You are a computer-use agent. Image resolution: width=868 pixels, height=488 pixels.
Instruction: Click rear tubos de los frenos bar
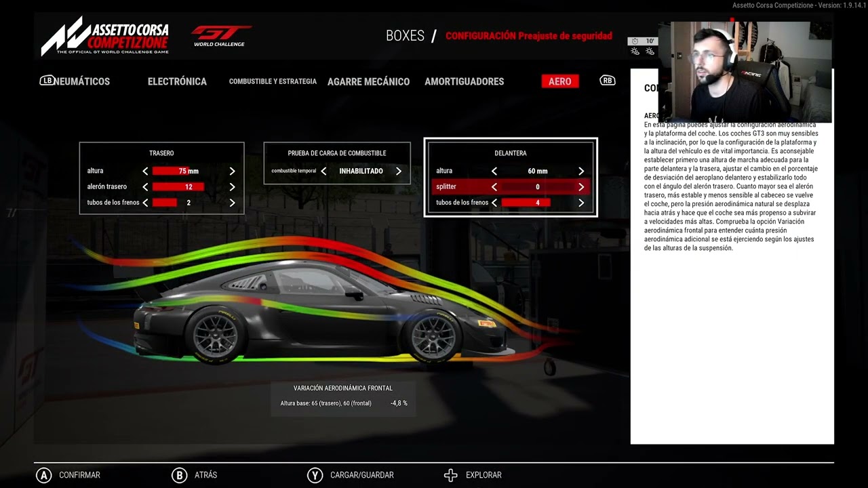click(x=165, y=203)
